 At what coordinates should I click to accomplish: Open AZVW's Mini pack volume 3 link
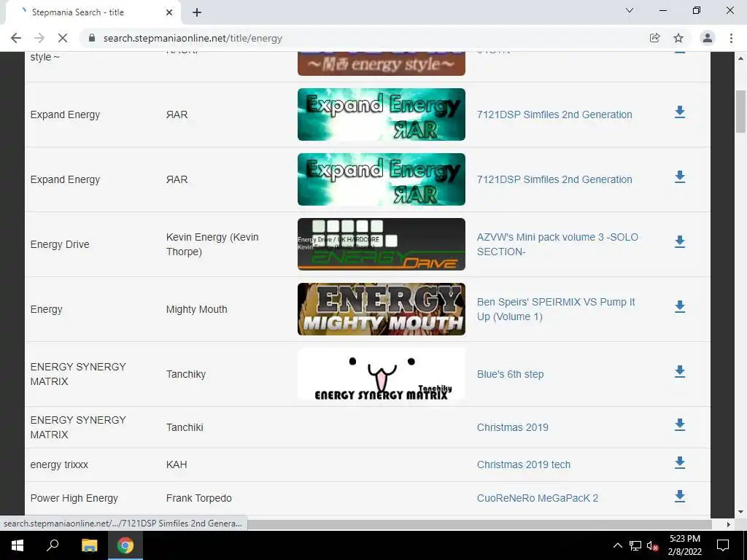click(557, 244)
